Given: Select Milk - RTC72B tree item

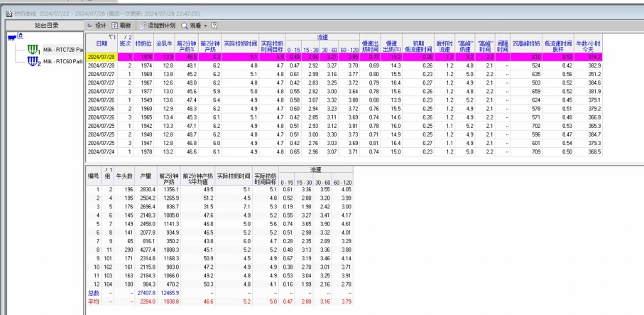Looking at the screenshot, I should [62, 50].
